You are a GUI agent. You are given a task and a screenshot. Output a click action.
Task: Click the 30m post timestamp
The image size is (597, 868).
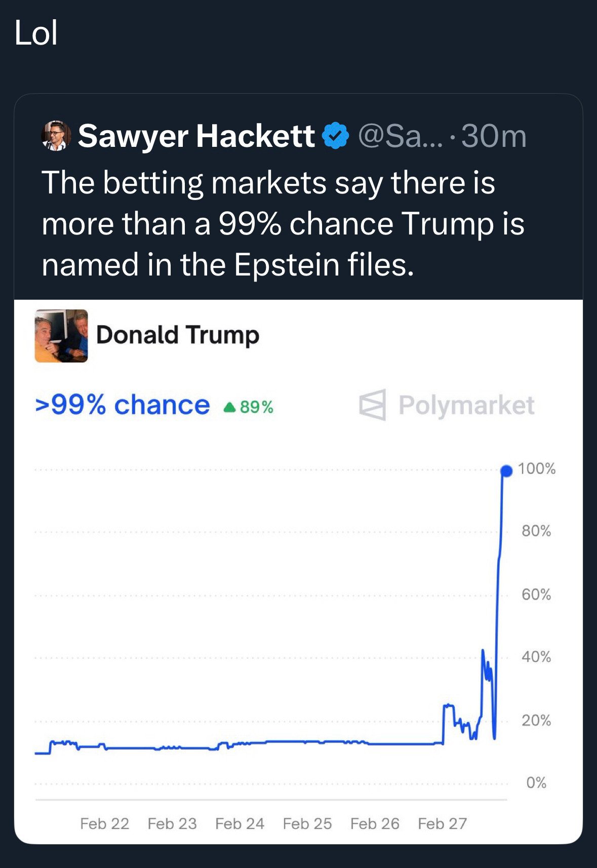[x=494, y=136]
